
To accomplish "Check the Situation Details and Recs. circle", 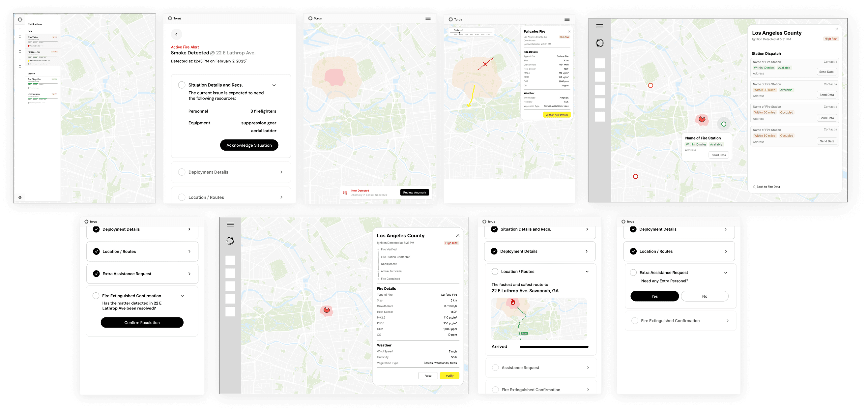I will coord(182,85).
